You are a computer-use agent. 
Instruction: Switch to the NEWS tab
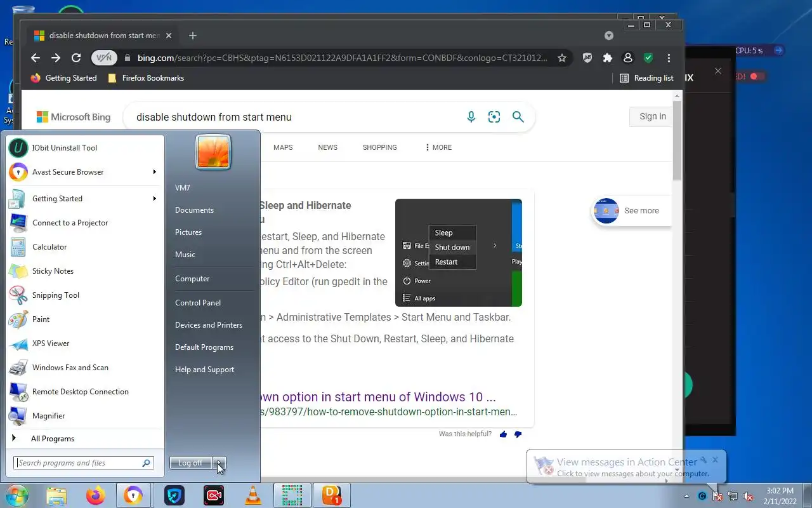(x=327, y=147)
